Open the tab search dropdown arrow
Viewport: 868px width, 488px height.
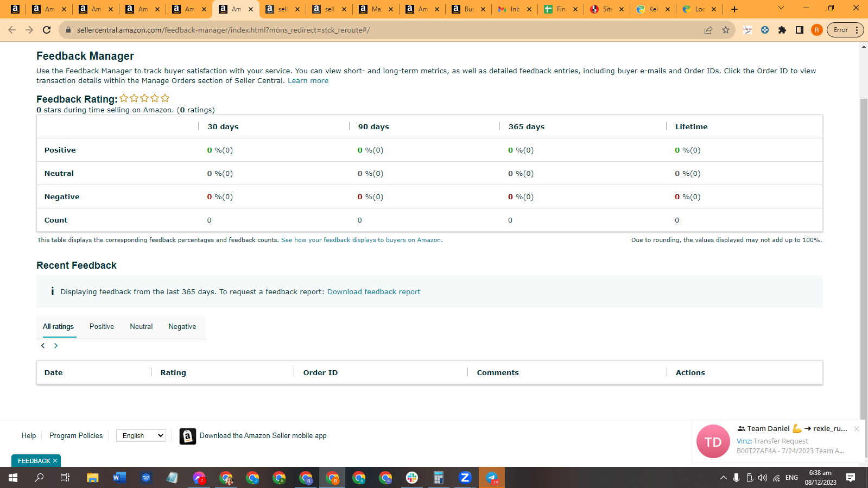pos(781,8)
